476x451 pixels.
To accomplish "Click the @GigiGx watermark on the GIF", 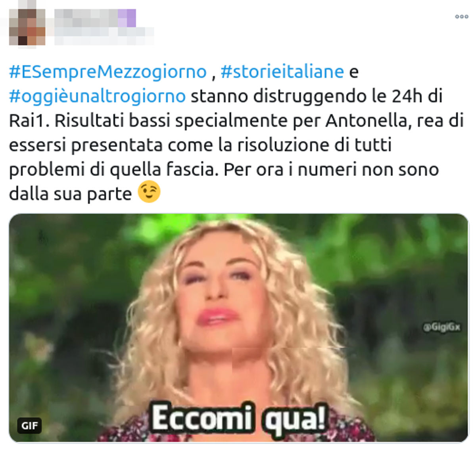I will (441, 327).
